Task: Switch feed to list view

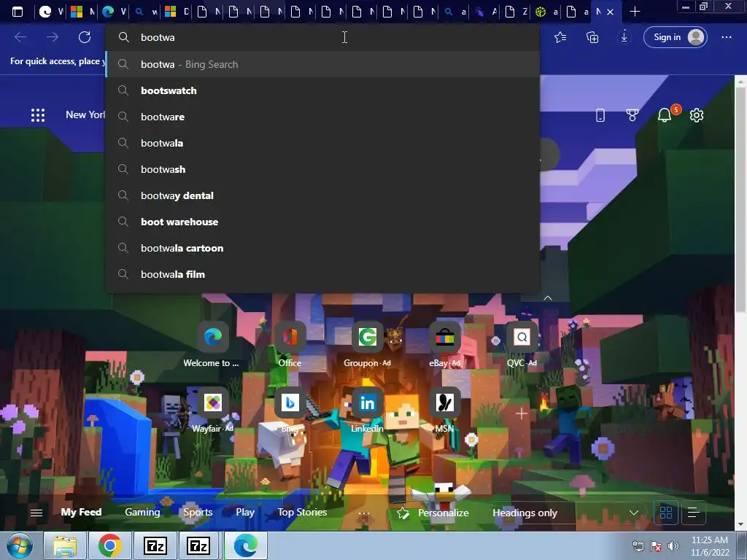Action: (693, 513)
